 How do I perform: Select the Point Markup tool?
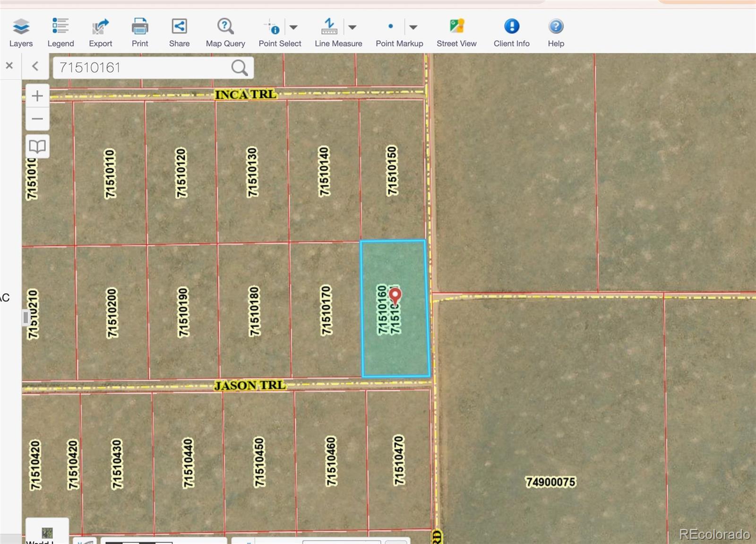(391, 27)
